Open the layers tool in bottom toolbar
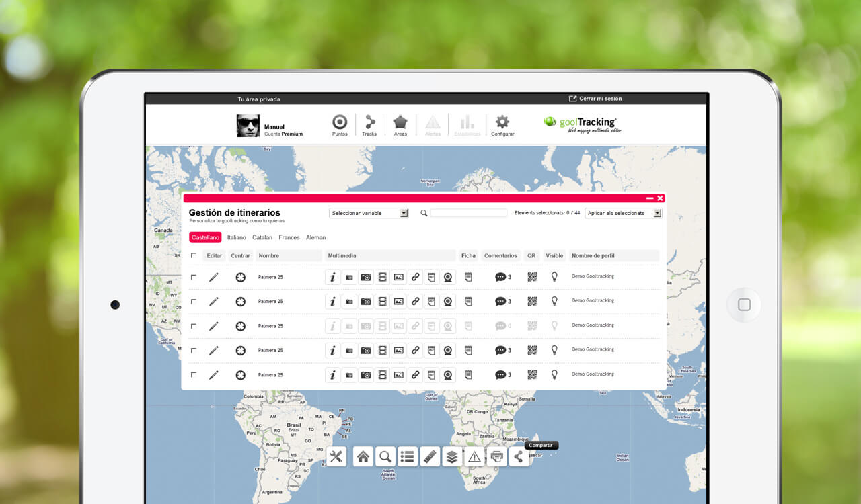The height and width of the screenshot is (504, 861). (x=451, y=457)
